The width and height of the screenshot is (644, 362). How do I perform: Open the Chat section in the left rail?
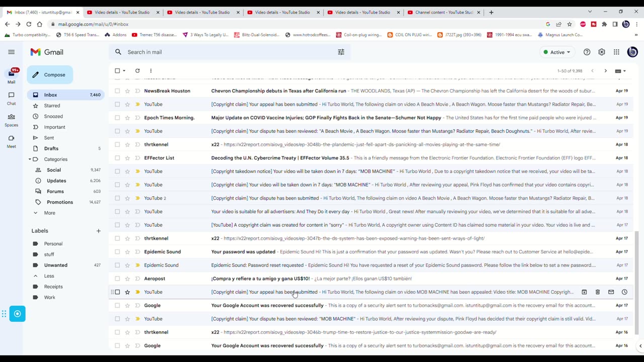[x=11, y=98]
